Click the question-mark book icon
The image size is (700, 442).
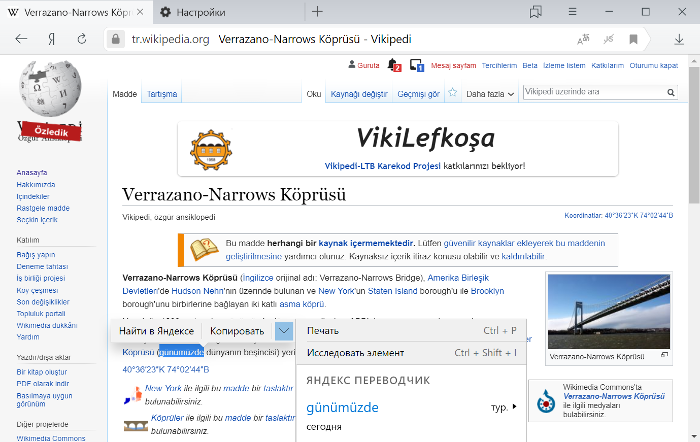(x=204, y=249)
